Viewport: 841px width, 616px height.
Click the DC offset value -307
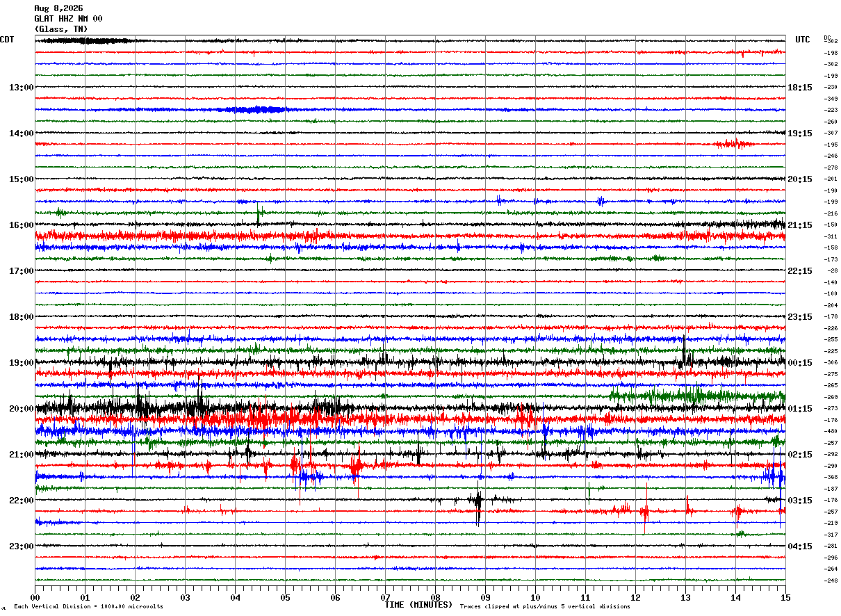[x=831, y=133]
